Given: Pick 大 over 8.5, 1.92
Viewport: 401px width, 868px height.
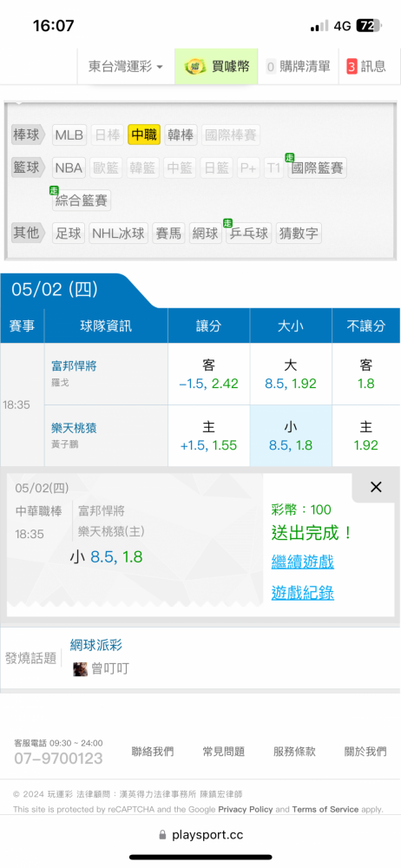Looking at the screenshot, I should (x=291, y=374).
